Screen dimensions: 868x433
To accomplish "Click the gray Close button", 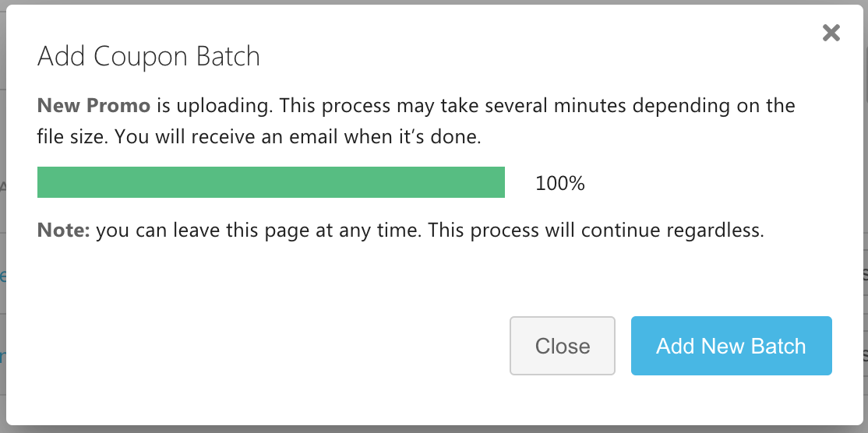I will point(562,346).
